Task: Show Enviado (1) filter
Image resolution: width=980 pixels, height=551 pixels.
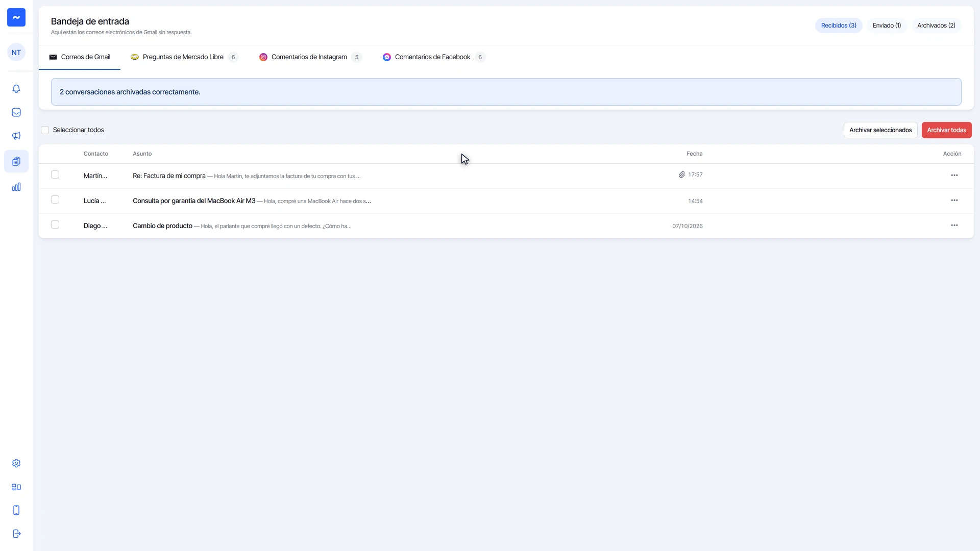Action: click(x=887, y=26)
